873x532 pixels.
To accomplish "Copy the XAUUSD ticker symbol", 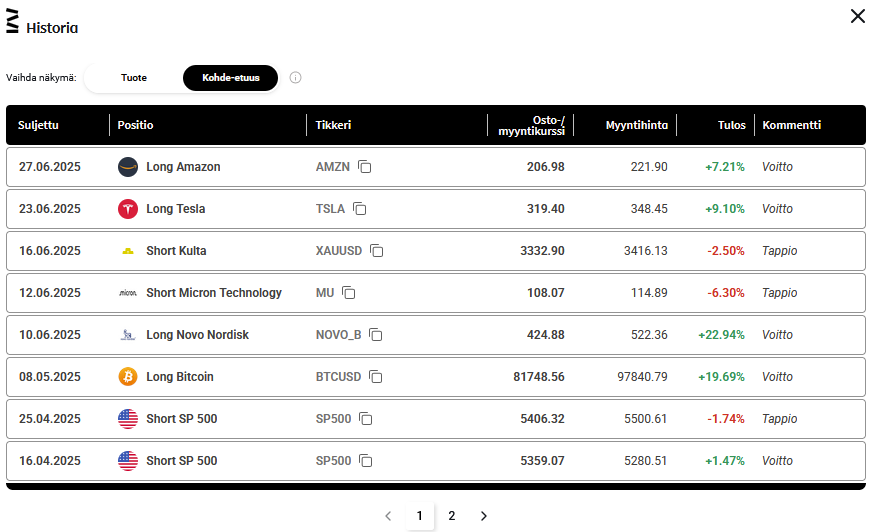I will (x=377, y=251).
